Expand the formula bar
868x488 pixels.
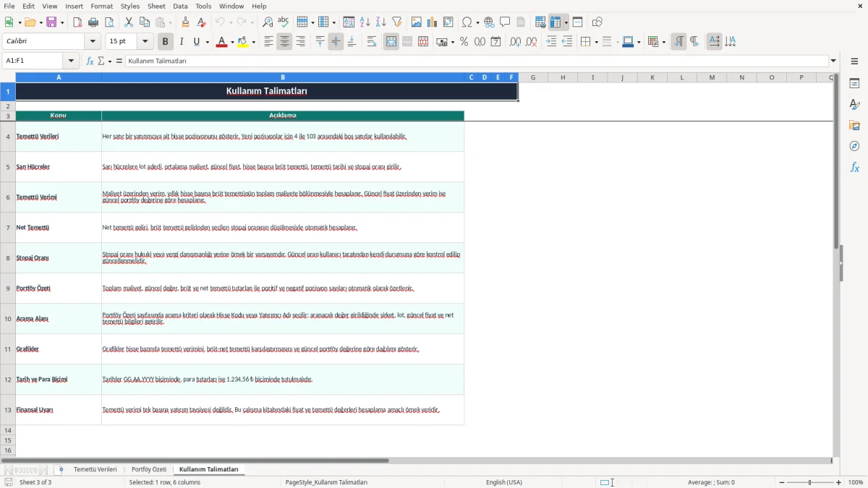pyautogui.click(x=833, y=61)
